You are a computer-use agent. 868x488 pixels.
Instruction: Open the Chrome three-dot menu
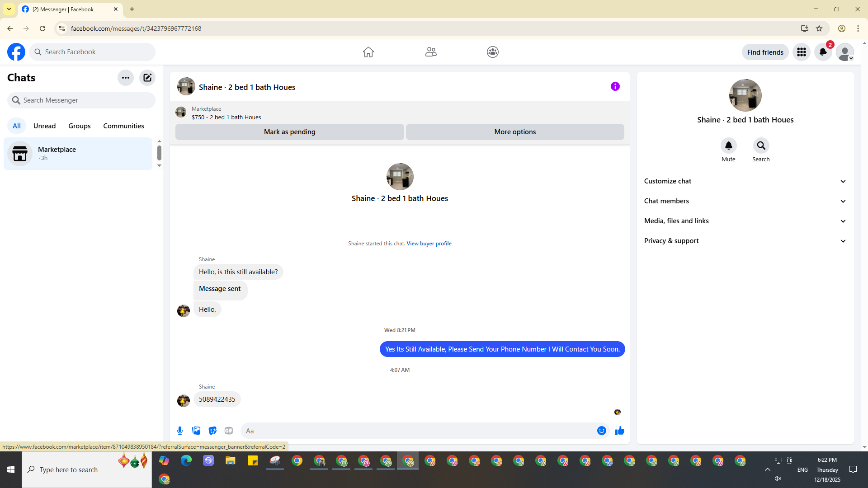[x=858, y=28]
